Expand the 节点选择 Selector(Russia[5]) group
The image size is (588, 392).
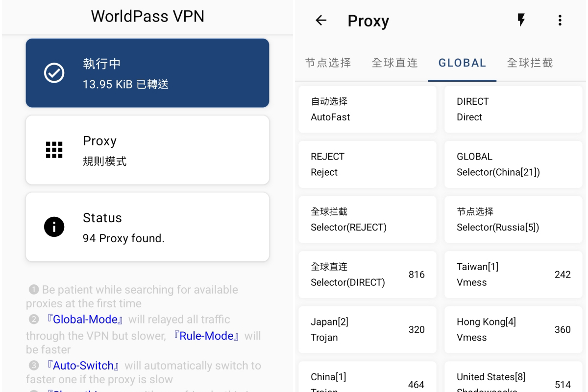(x=513, y=219)
